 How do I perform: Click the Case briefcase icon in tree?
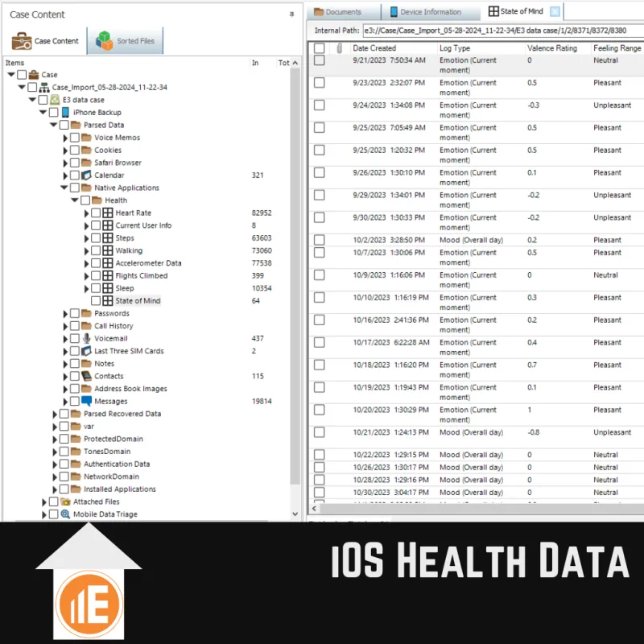point(34,75)
